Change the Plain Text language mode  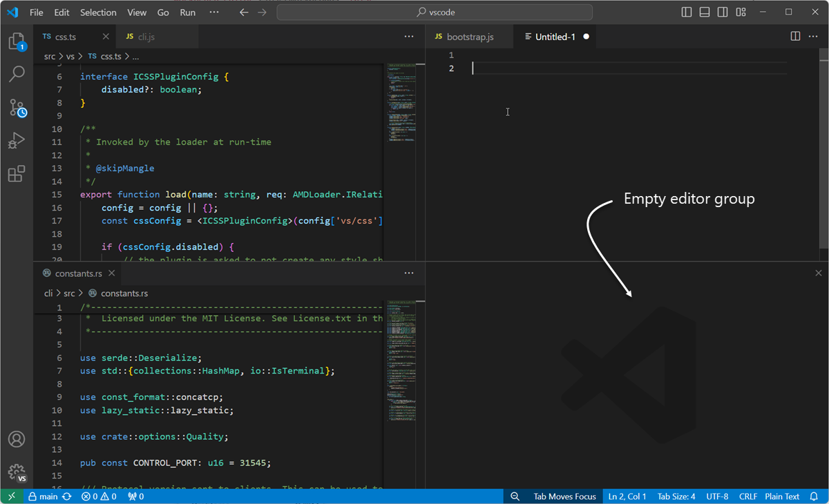(782, 496)
